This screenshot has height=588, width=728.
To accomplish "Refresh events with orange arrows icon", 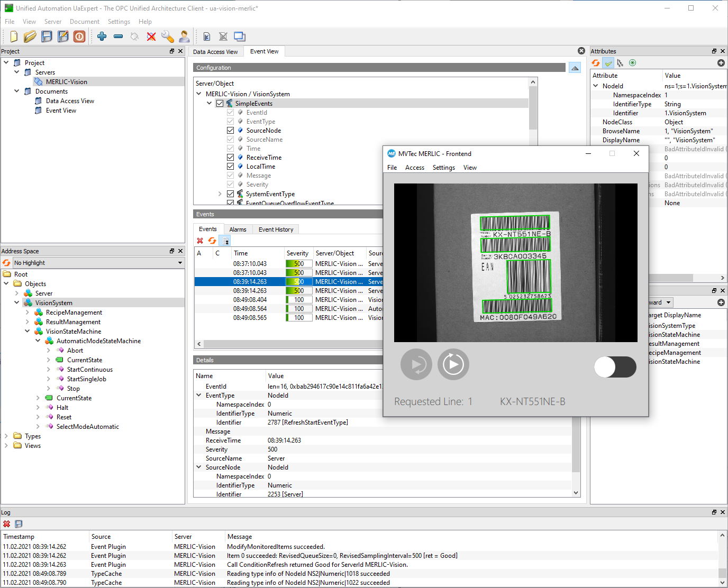I will [212, 241].
